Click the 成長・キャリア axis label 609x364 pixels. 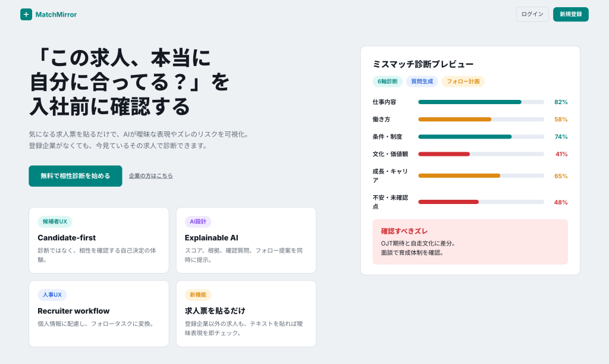tap(390, 175)
